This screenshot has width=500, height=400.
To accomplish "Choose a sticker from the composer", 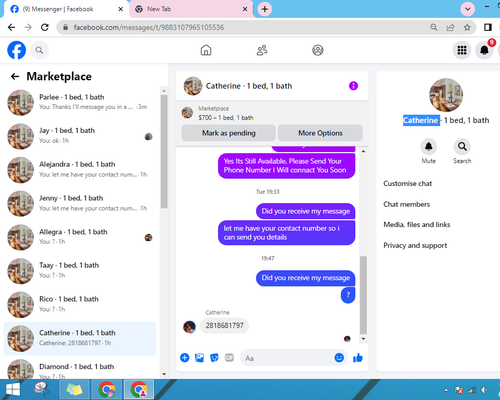I will [x=214, y=358].
